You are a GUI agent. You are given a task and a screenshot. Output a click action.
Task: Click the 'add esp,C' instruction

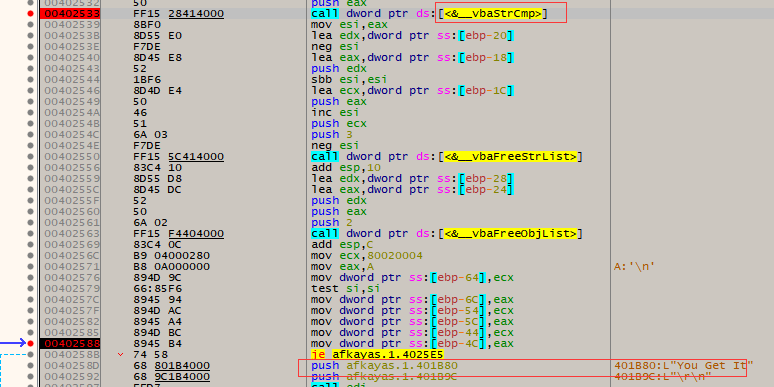point(343,245)
